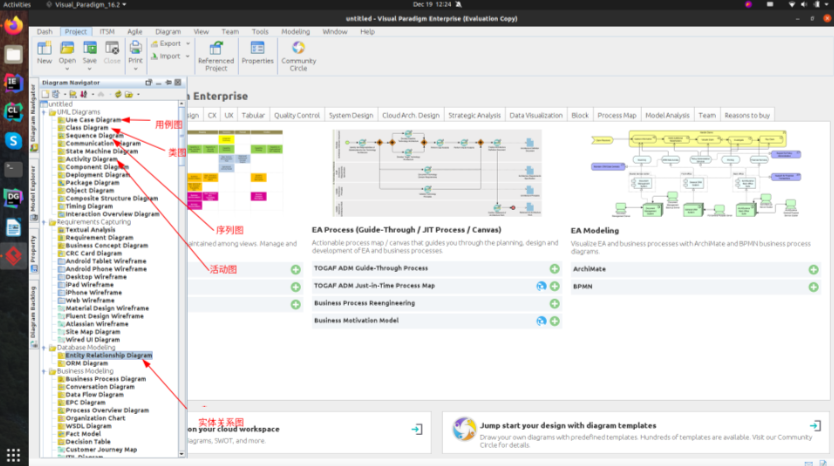This screenshot has height=466, width=834.
Task: Click green plus beside Business Process Reengineering
Action: coord(554,303)
